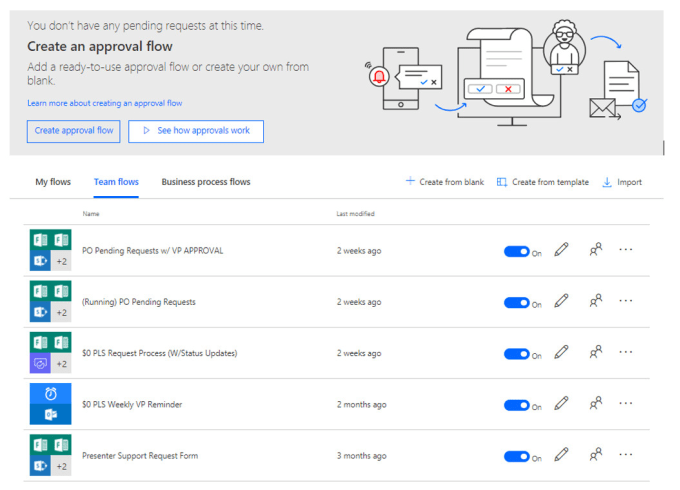
Task: Open the $0 PLS Weekly VP Reminder flow name
Action: point(132,404)
